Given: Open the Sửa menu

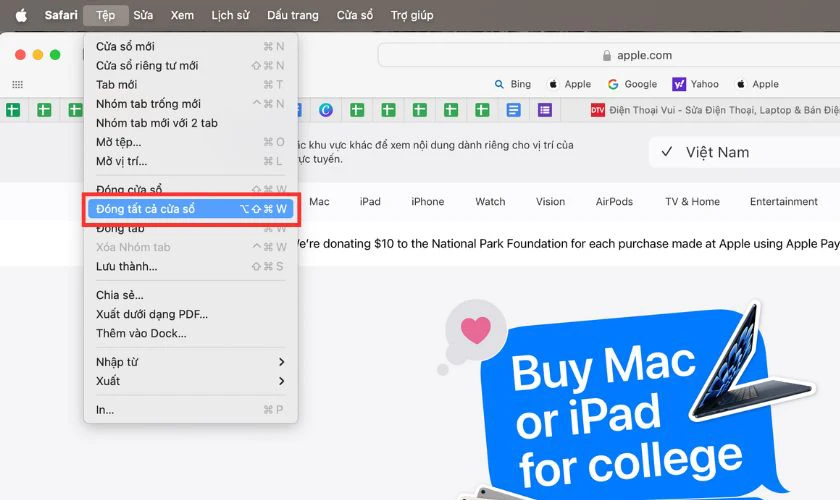Looking at the screenshot, I should [x=143, y=15].
